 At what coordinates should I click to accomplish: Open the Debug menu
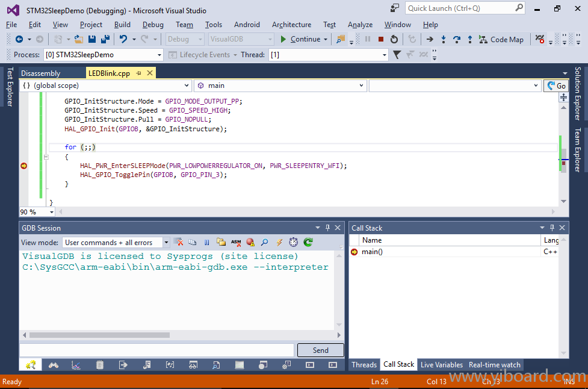tap(153, 25)
